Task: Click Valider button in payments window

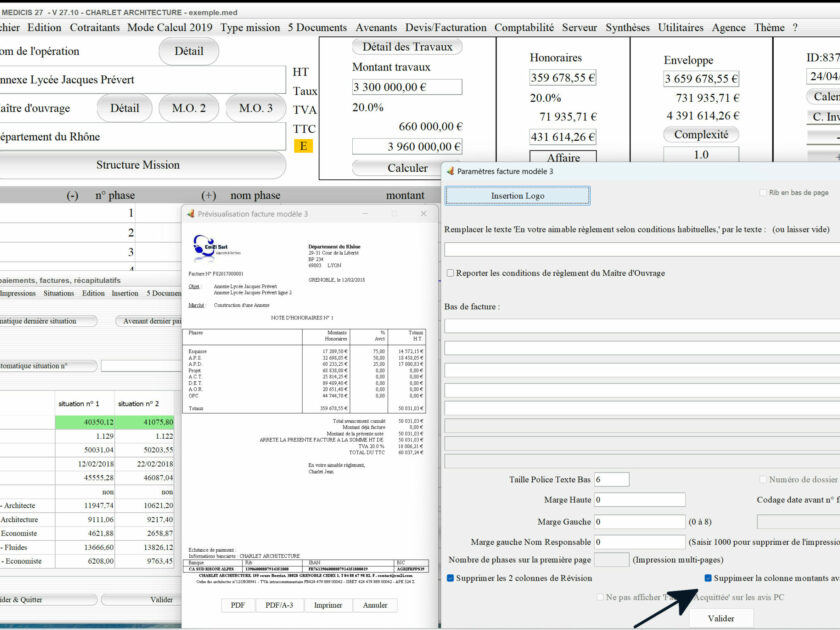Action: pos(142,599)
